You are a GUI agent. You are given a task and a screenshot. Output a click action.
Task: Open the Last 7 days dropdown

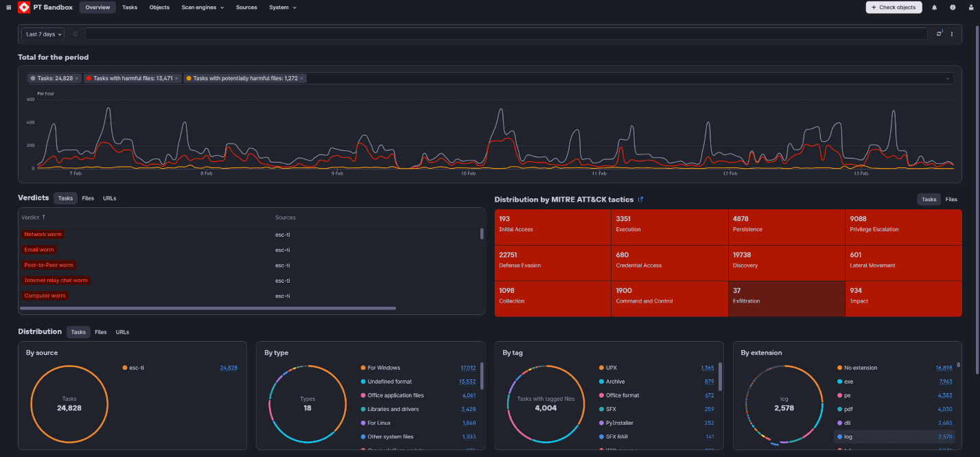click(43, 34)
